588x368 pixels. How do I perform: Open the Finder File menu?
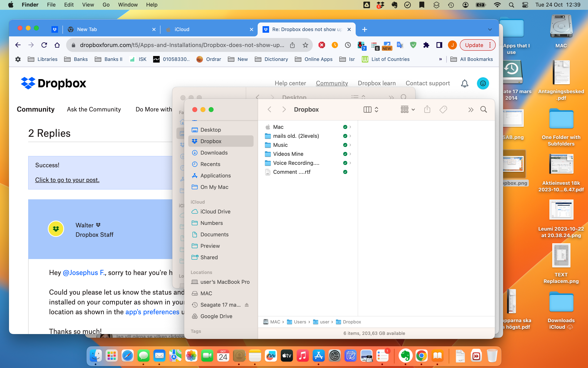(51, 5)
